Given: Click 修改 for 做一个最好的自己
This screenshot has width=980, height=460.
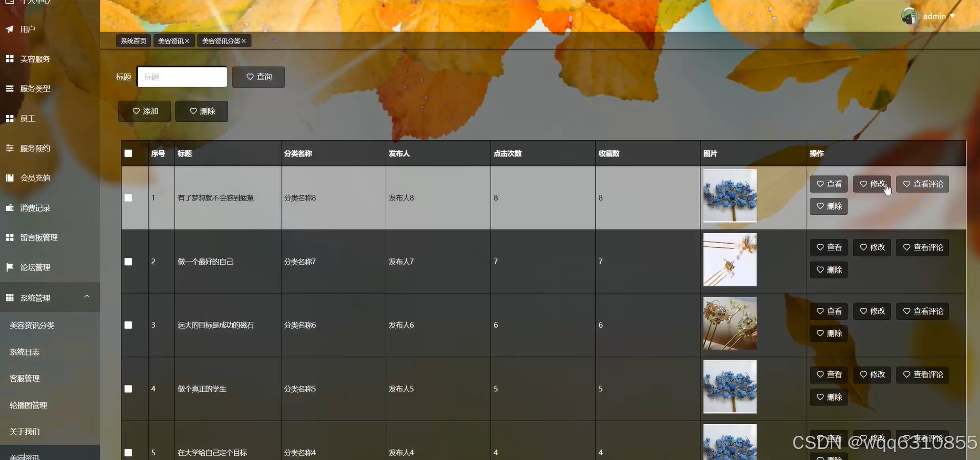Looking at the screenshot, I should [872, 247].
